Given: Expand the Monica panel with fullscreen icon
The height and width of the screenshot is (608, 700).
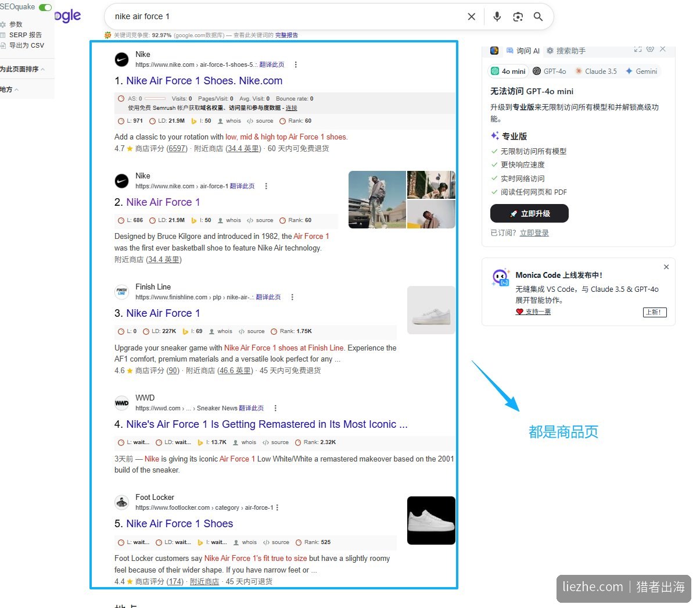Looking at the screenshot, I should (637, 49).
